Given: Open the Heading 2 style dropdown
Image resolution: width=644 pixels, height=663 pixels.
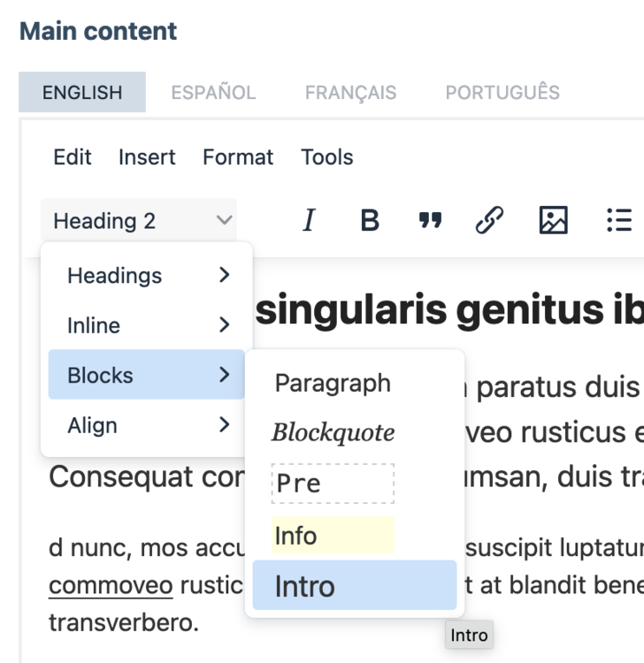Looking at the screenshot, I should [140, 220].
